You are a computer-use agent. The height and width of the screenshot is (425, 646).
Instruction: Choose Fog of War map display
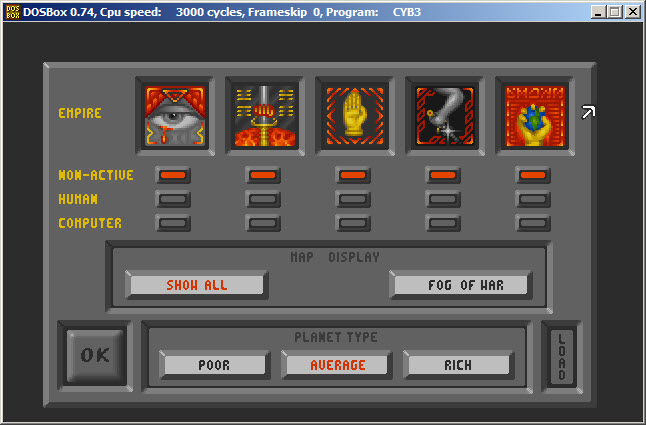461,285
